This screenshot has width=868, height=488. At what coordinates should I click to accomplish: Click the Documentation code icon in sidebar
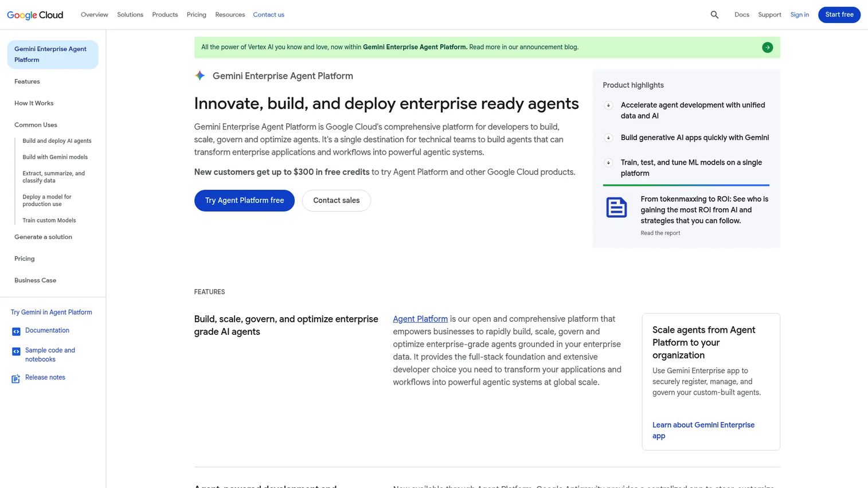pos(16,331)
